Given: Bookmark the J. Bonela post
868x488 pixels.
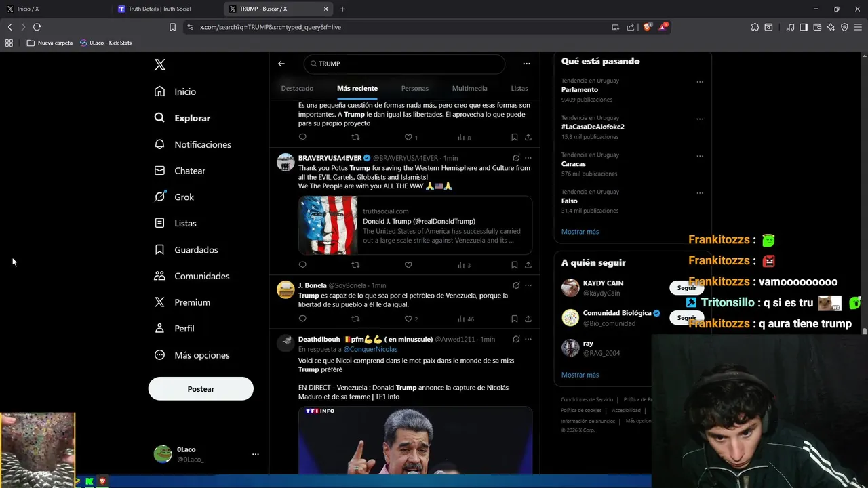Looking at the screenshot, I should click(515, 319).
